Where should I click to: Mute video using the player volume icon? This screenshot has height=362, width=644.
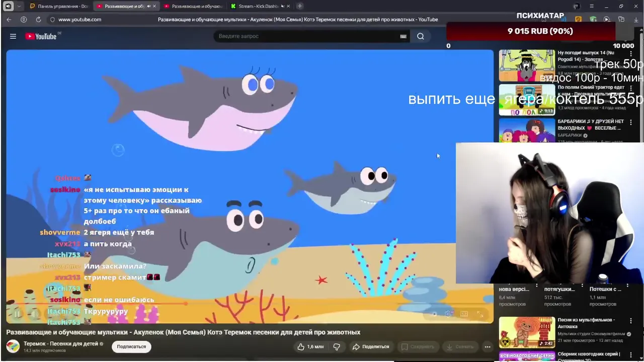[x=35, y=314]
